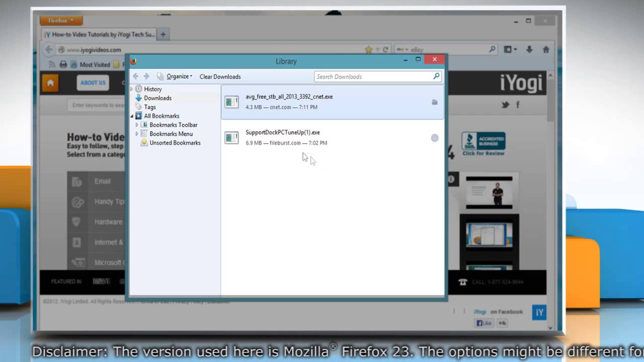
Task: Open Most Visited bookmarks folder
Action: click(90, 64)
